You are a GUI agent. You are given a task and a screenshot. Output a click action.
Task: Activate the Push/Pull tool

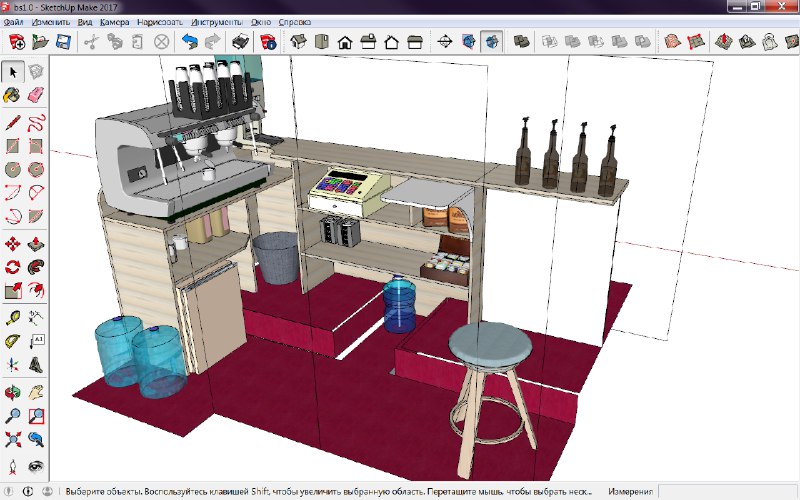(x=36, y=243)
